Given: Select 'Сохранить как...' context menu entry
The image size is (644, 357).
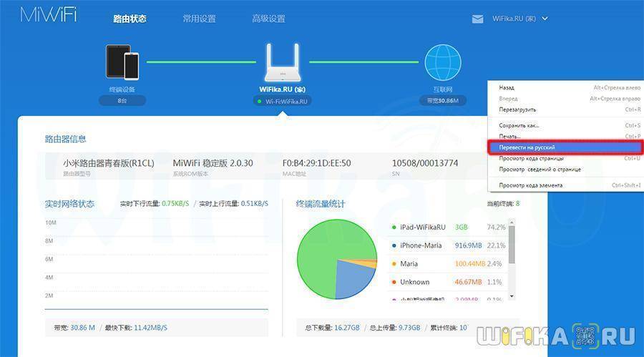Looking at the screenshot, I should pos(519,125).
